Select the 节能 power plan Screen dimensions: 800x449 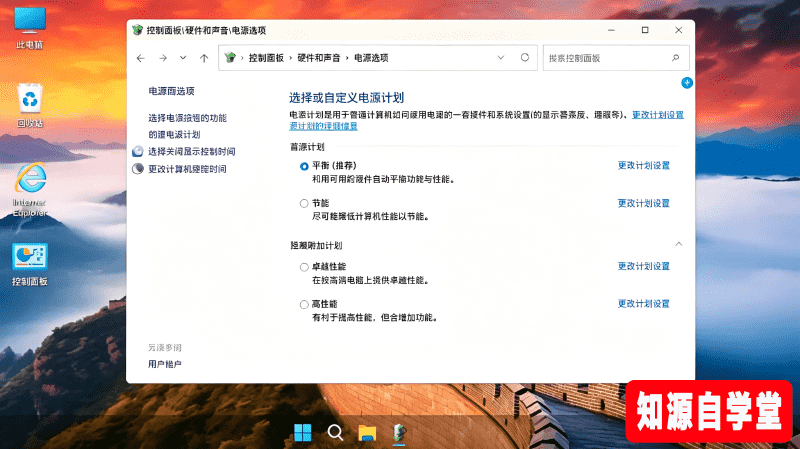304,204
